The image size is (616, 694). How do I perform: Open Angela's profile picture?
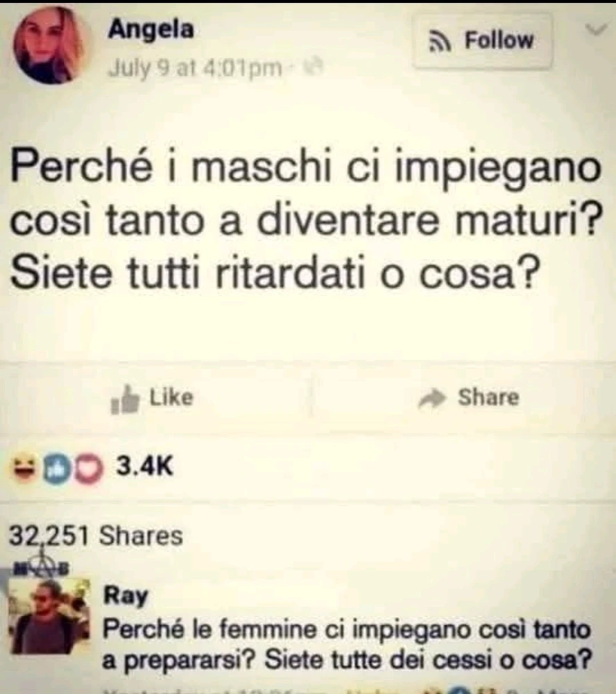click(49, 44)
